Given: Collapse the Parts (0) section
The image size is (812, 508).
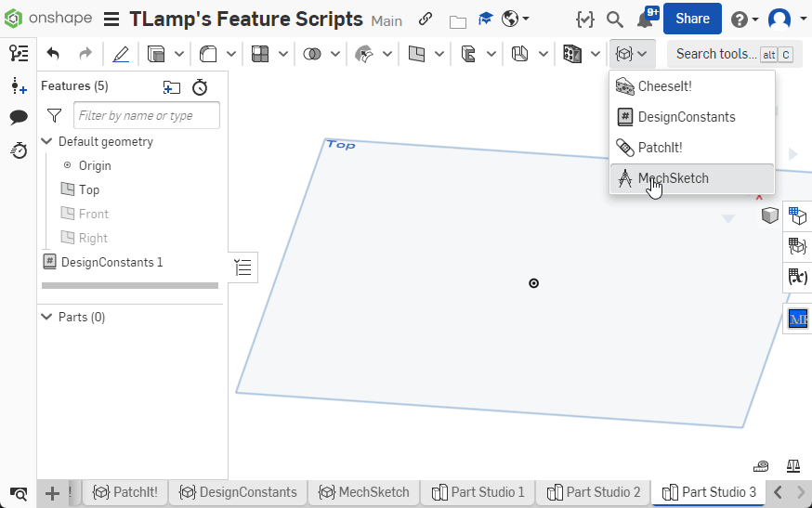Looking at the screenshot, I should coord(46,317).
